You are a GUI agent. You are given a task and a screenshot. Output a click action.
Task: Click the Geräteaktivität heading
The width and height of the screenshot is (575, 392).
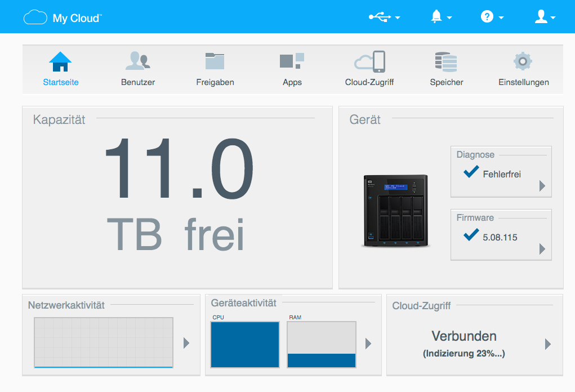243,303
